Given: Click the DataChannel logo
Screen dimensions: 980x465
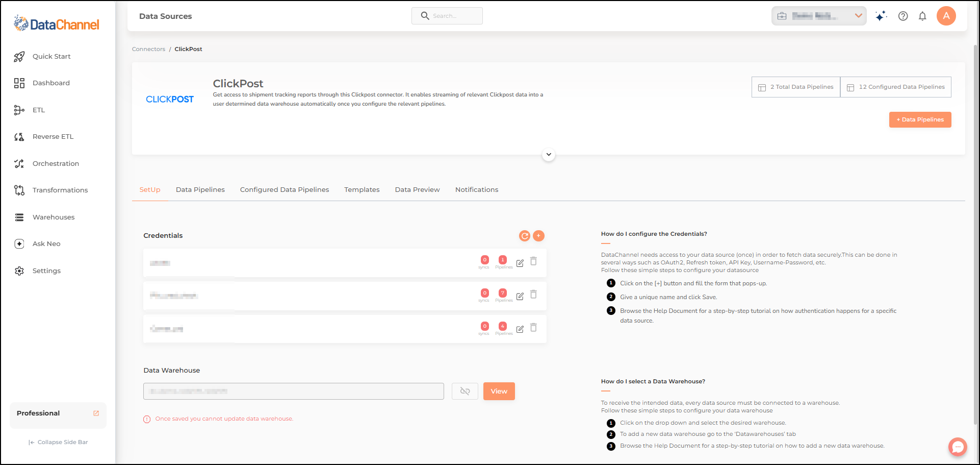Looking at the screenshot, I should click(x=57, y=23).
